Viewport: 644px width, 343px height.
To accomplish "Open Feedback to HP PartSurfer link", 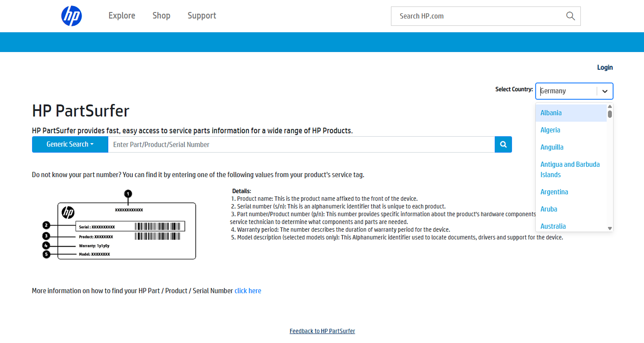I will click(322, 331).
